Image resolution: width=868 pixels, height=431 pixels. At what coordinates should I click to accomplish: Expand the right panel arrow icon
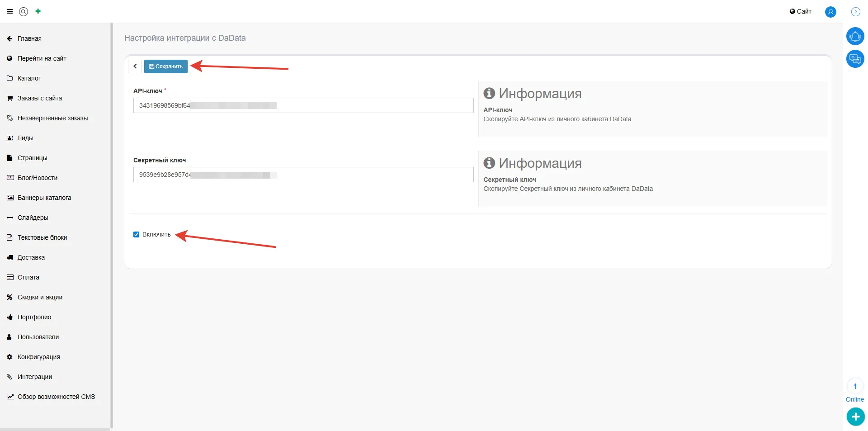(856, 12)
